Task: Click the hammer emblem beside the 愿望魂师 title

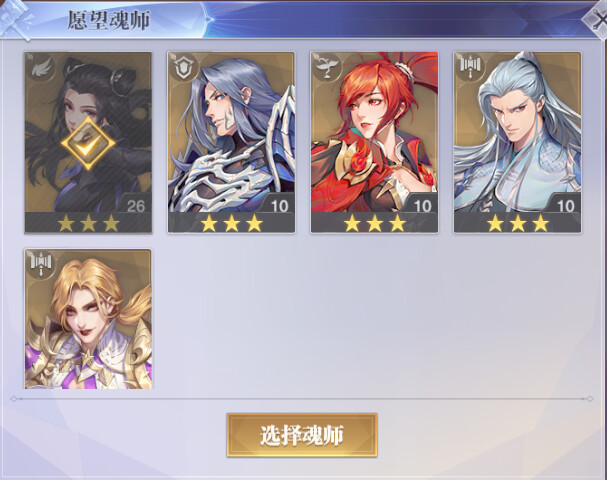Action: tap(15, 20)
